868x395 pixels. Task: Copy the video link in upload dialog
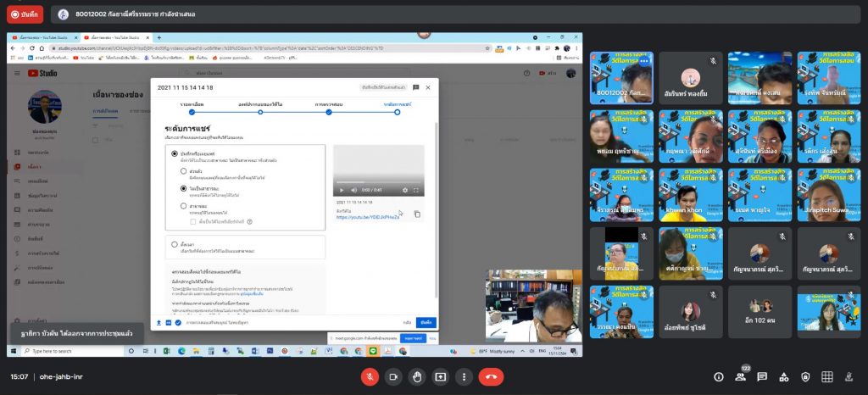[x=417, y=214]
